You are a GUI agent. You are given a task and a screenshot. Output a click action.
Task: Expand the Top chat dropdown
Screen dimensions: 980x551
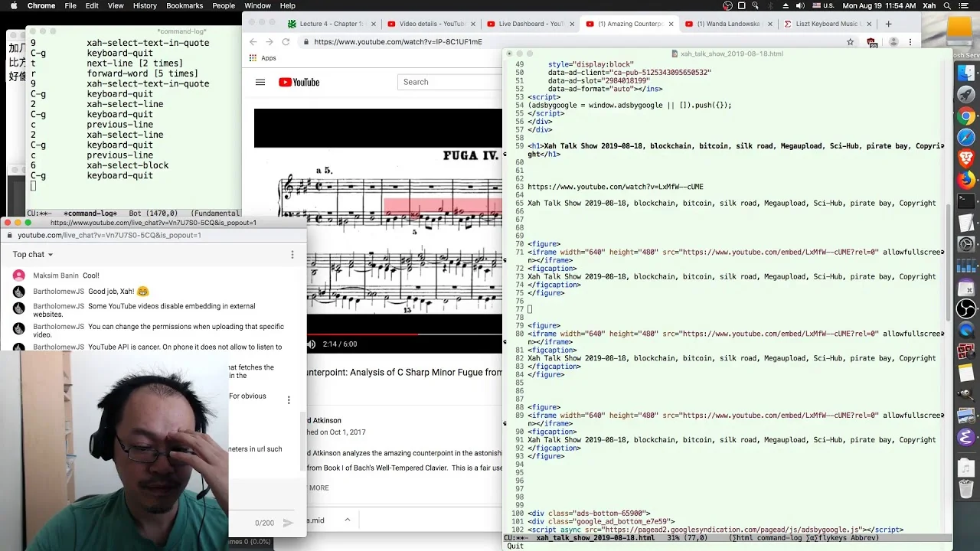click(x=33, y=254)
